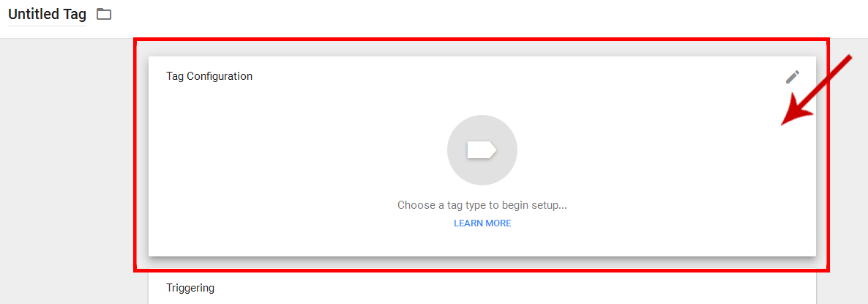Click 'Choose a tag type to begin setup...' text
This screenshot has width=868, height=304.
(x=482, y=205)
